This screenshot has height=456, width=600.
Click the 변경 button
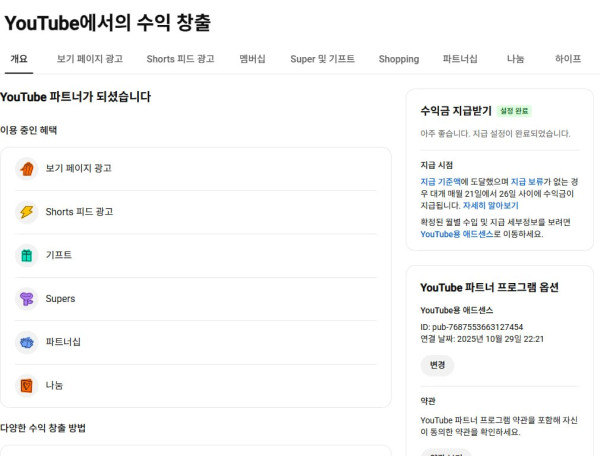pos(437,365)
